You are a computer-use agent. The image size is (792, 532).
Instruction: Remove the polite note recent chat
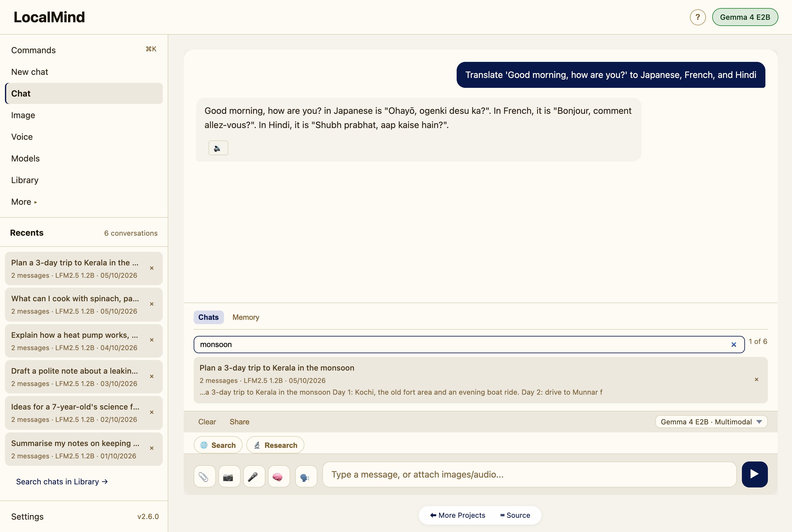pyautogui.click(x=152, y=376)
